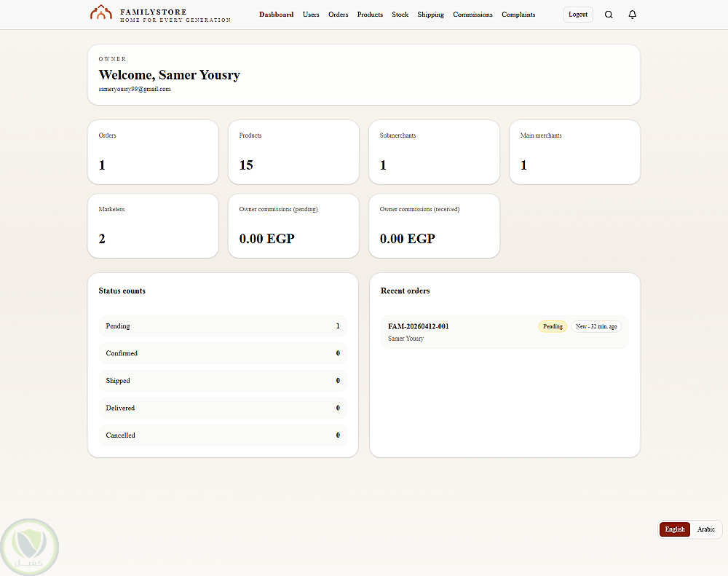Open the Complaints menu item
728x576 pixels.
[518, 15]
